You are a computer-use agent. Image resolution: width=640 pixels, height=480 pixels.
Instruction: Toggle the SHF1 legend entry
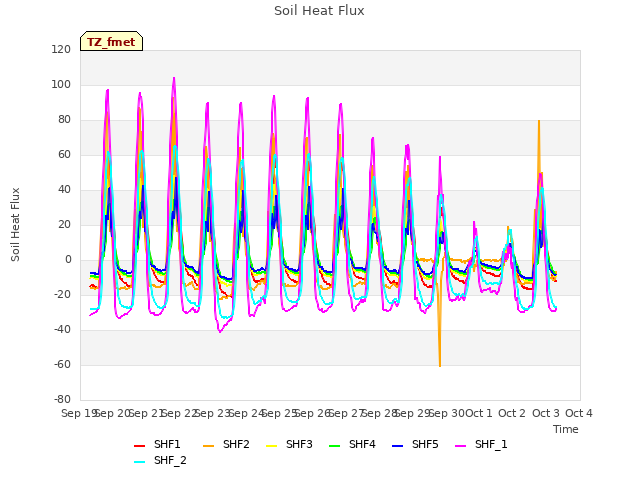[x=157, y=444]
